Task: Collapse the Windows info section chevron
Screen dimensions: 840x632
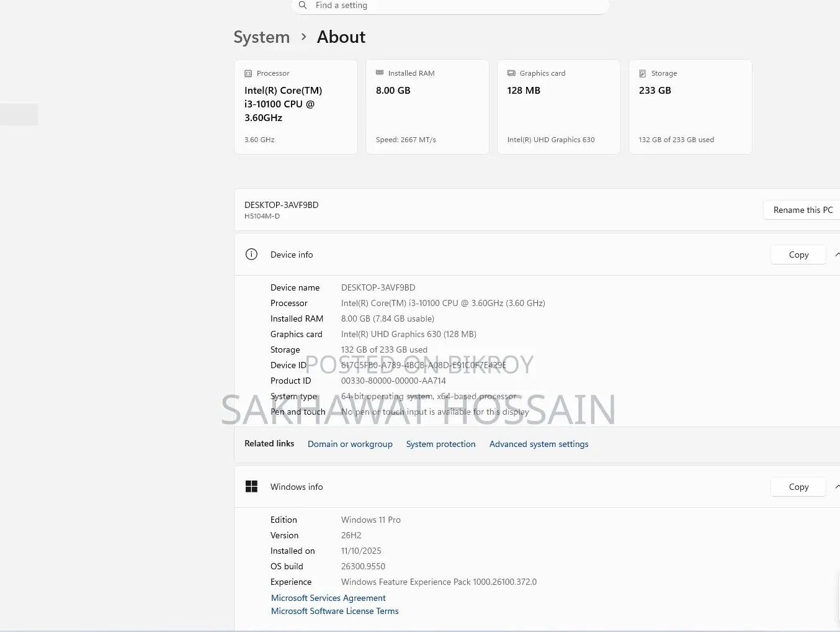Action: pos(837,487)
